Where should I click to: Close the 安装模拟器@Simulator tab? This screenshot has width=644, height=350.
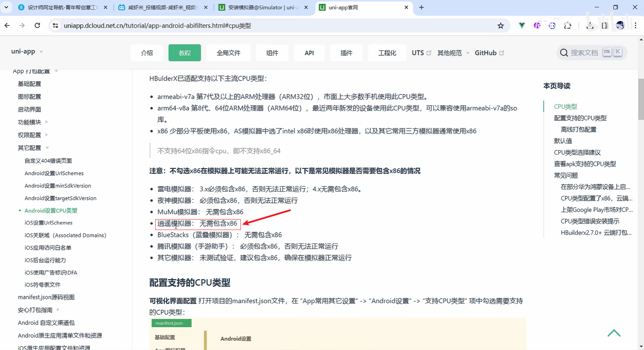pos(306,7)
